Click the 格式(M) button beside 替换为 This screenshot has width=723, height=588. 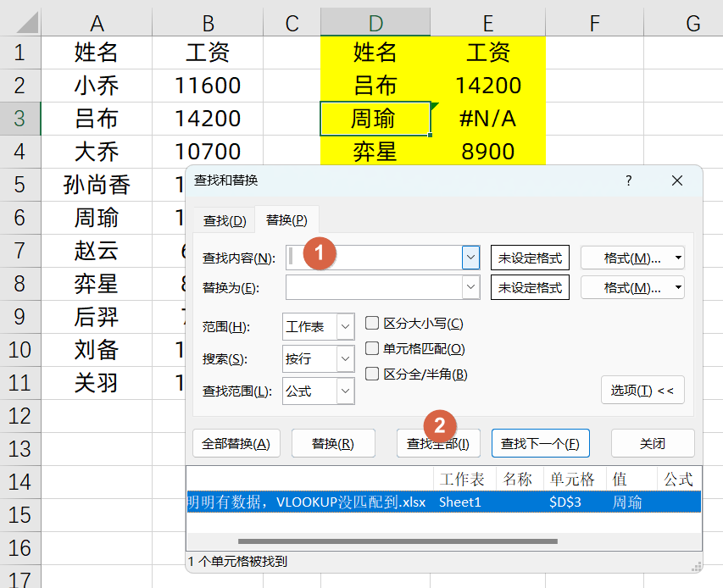pyautogui.click(x=632, y=287)
